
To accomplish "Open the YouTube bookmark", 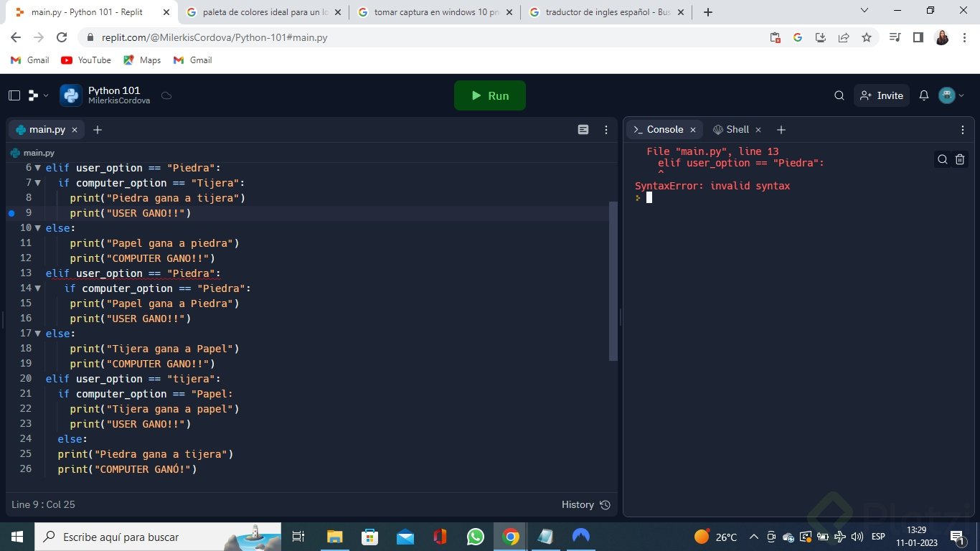I will click(x=86, y=60).
